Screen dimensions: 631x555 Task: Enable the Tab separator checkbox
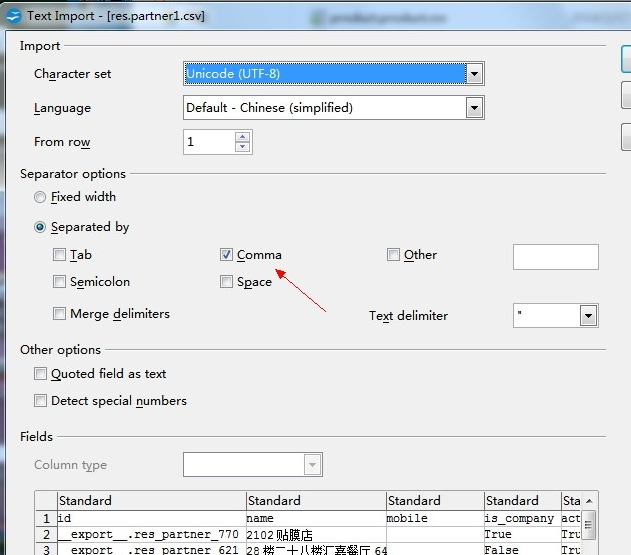coord(60,256)
